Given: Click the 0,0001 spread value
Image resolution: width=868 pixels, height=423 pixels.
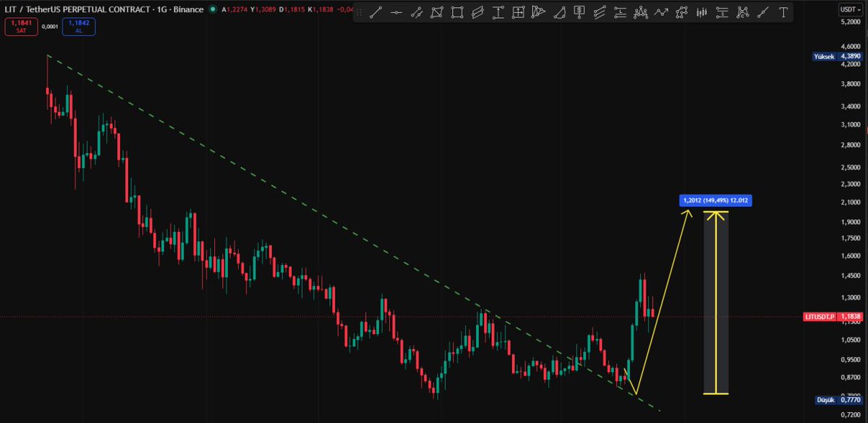Looking at the screenshot, I should (x=50, y=27).
